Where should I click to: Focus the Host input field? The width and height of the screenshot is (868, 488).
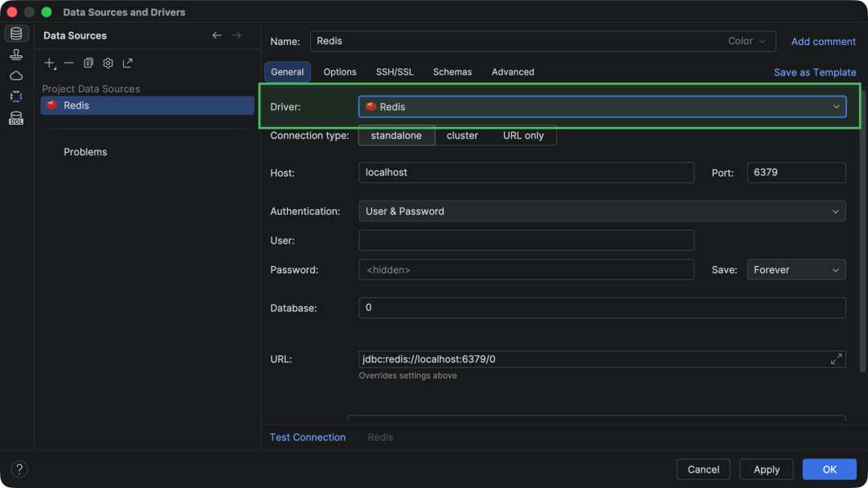526,173
